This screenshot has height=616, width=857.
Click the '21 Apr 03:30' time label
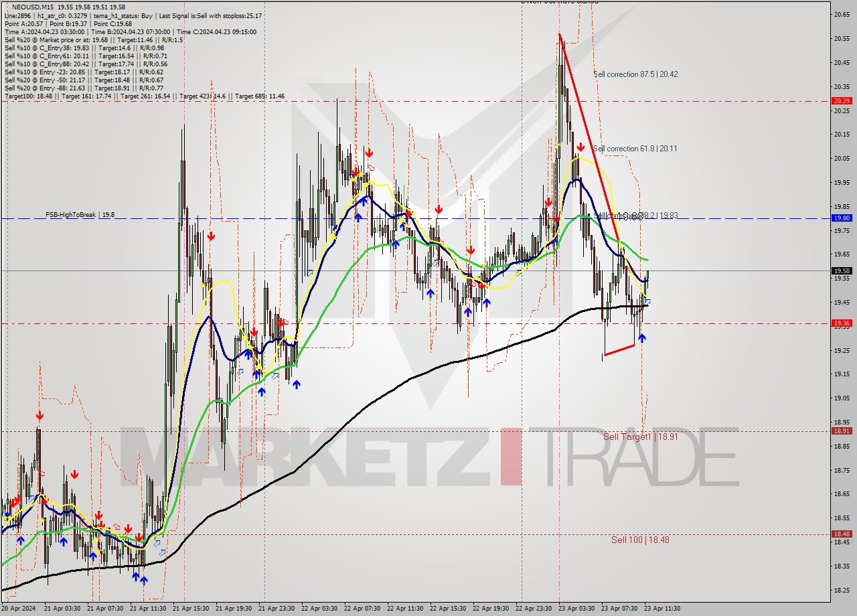(x=62, y=609)
